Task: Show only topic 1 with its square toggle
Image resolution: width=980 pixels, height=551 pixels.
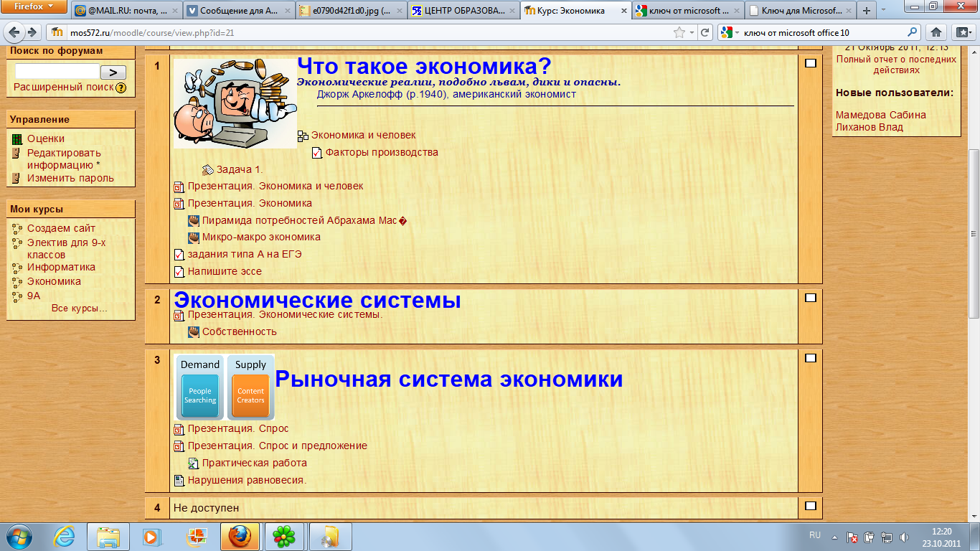Action: point(811,64)
